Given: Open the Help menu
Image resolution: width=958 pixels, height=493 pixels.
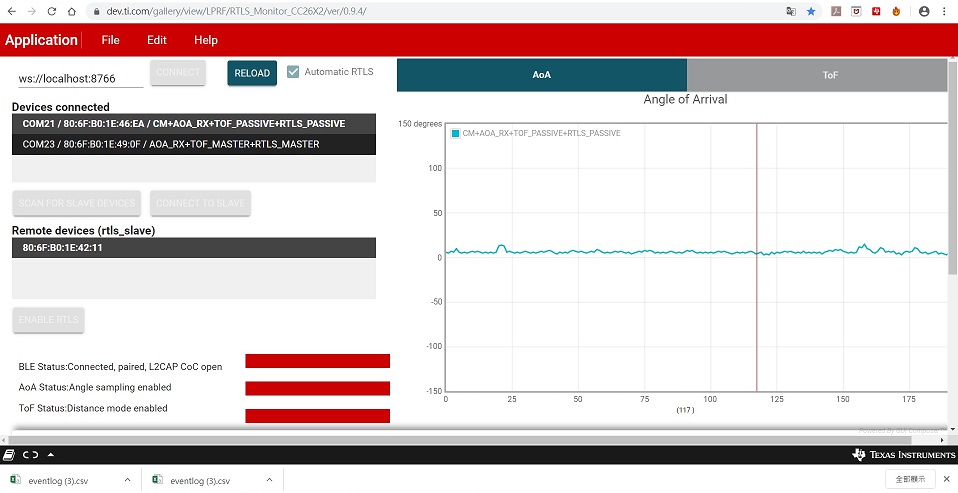Looking at the screenshot, I should coord(206,40).
